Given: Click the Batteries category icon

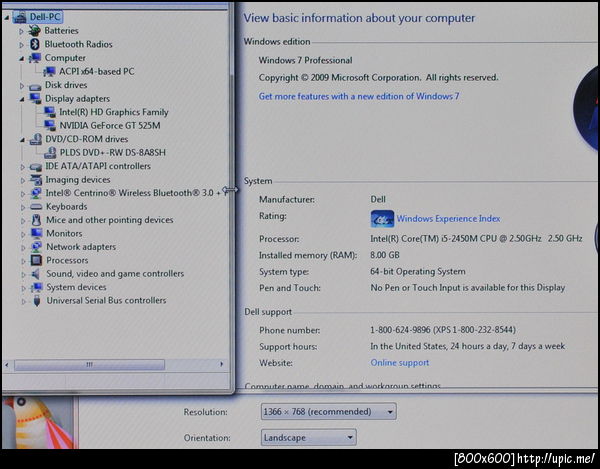Looking at the screenshot, I should point(34,31).
